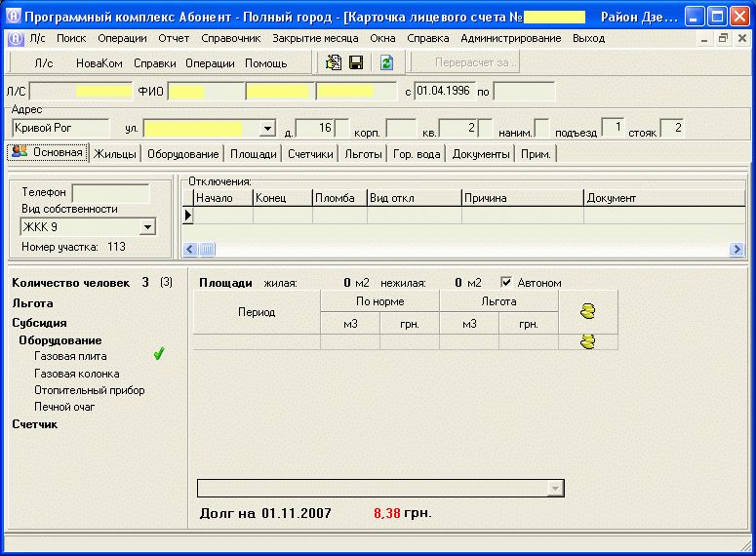Click the empty 'по' end date field
This screenshot has height=556, width=756.
(x=524, y=91)
